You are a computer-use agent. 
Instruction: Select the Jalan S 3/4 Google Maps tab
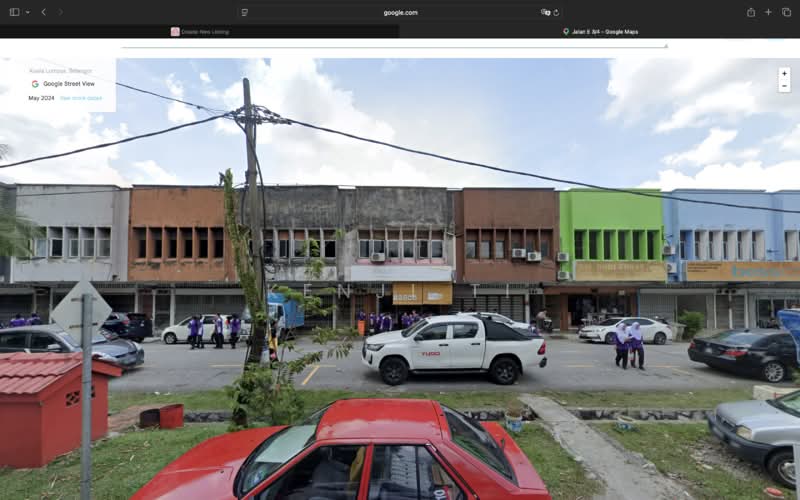click(x=600, y=32)
